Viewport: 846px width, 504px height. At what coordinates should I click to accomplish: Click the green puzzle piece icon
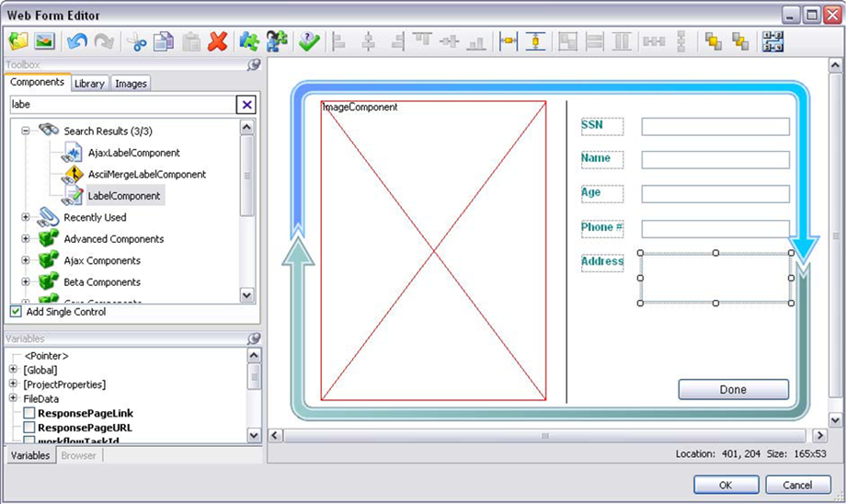249,41
